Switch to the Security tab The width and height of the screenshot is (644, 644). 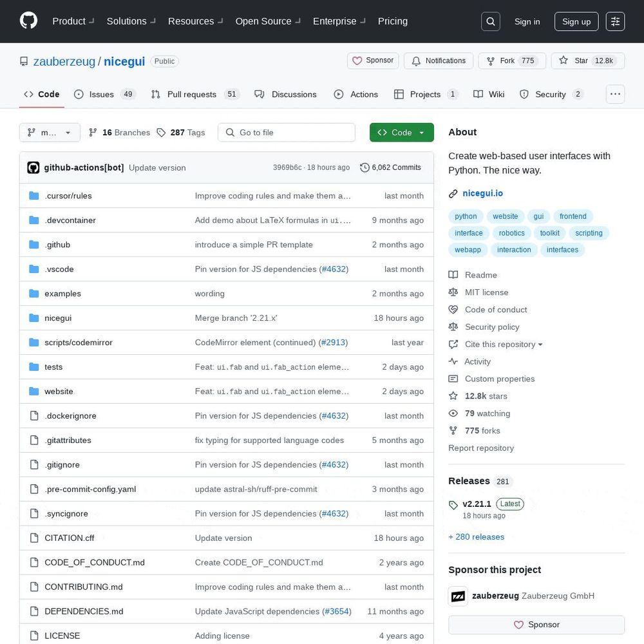point(552,95)
